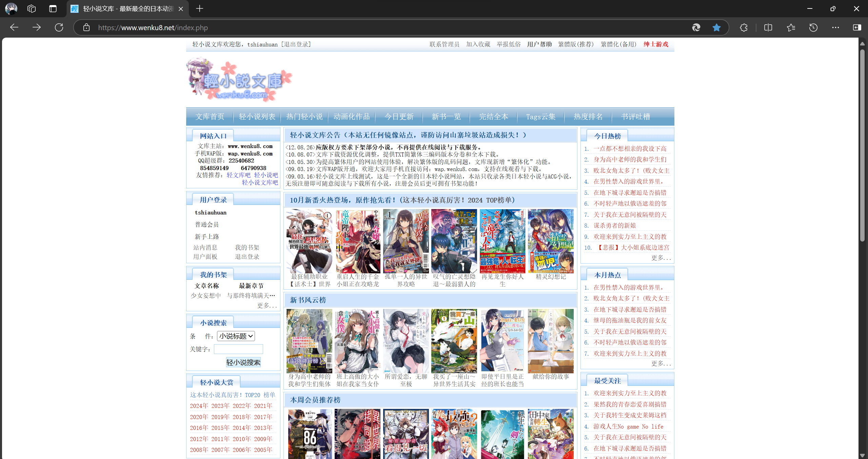Click the page vertical scrollbar thumb
This screenshot has width=868, height=459.
(x=862, y=146)
